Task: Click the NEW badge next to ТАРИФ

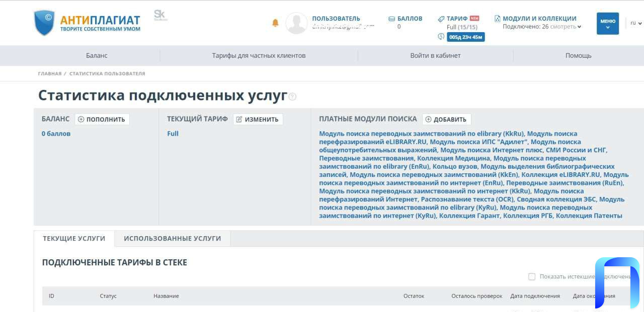Action: pyautogui.click(x=474, y=19)
